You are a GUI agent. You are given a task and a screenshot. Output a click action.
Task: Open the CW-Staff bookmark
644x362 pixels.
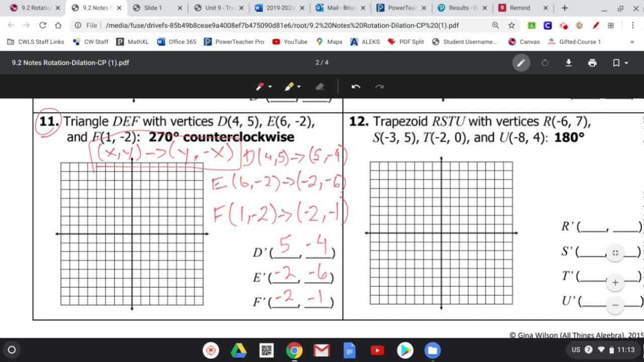click(x=91, y=42)
